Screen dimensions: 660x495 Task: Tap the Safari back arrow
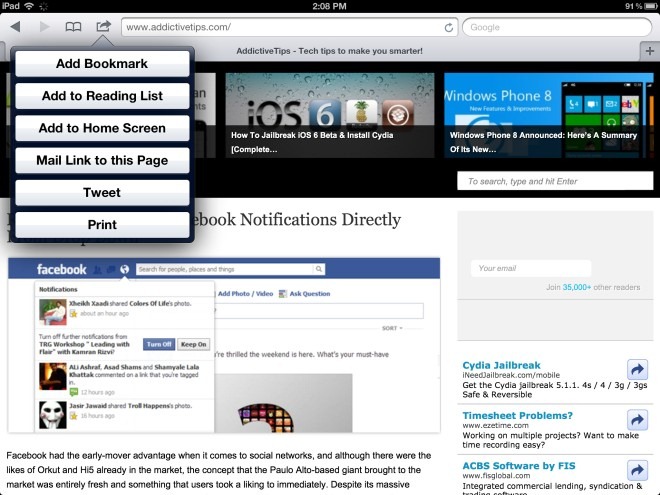pyautogui.click(x=16, y=27)
